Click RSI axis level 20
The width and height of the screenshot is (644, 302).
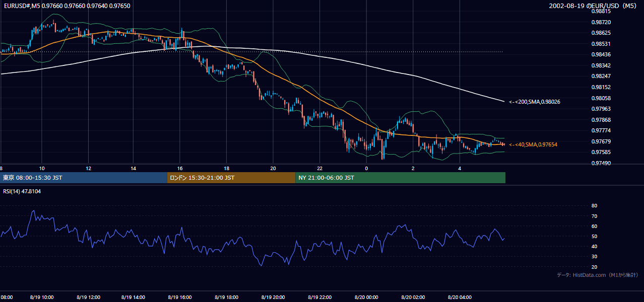(x=594, y=267)
